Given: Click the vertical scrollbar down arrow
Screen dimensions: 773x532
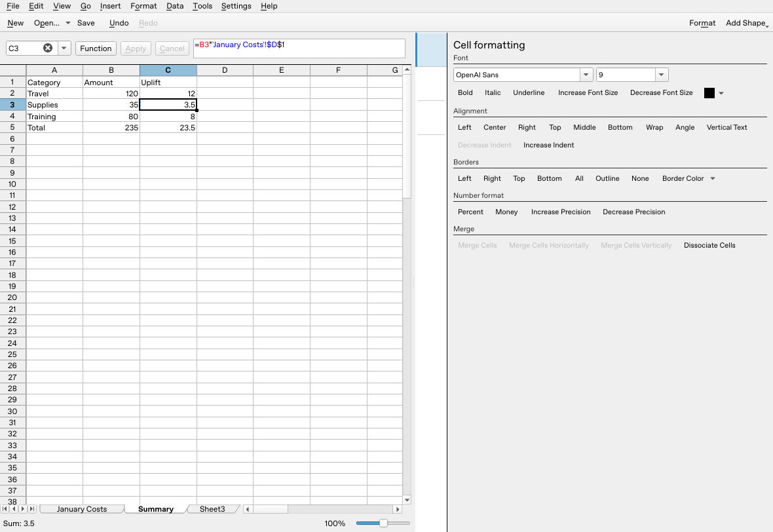Looking at the screenshot, I should point(407,500).
